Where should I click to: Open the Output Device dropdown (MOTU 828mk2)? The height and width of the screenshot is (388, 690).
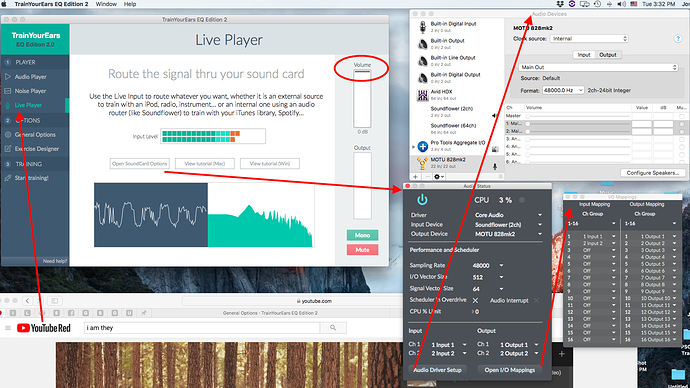(x=508, y=234)
